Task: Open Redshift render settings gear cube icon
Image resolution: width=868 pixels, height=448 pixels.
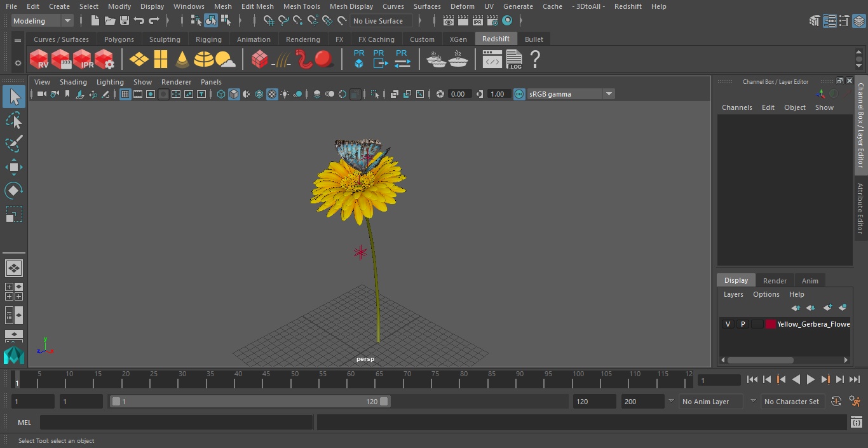Action: pos(104,60)
